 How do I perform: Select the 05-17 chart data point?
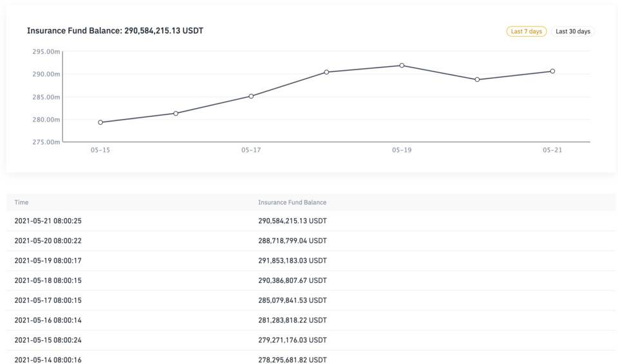[251, 96]
